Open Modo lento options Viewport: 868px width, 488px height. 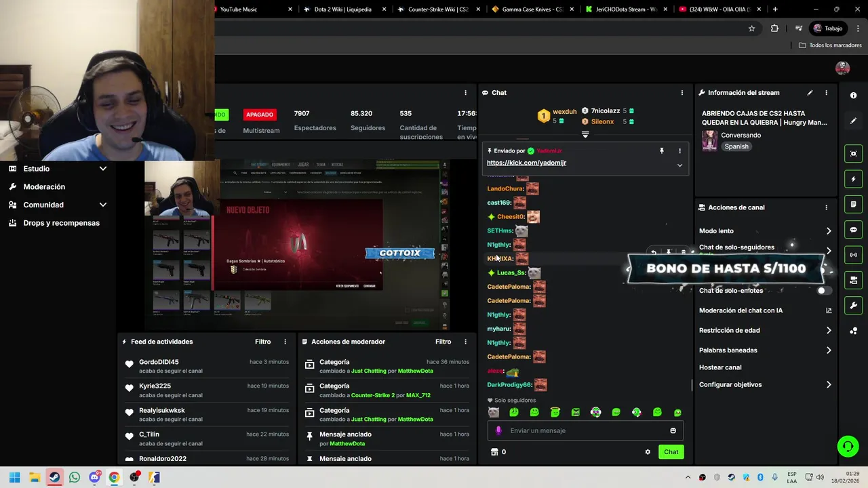(x=765, y=231)
